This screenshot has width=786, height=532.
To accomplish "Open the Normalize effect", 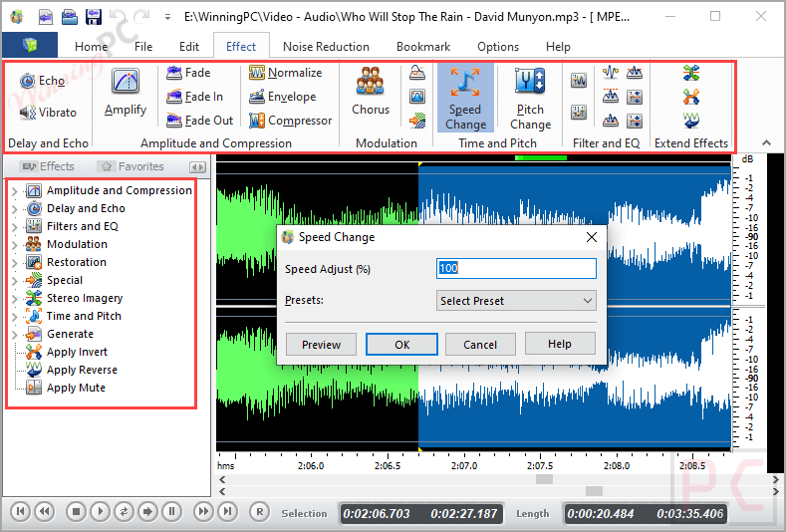I will tap(286, 73).
